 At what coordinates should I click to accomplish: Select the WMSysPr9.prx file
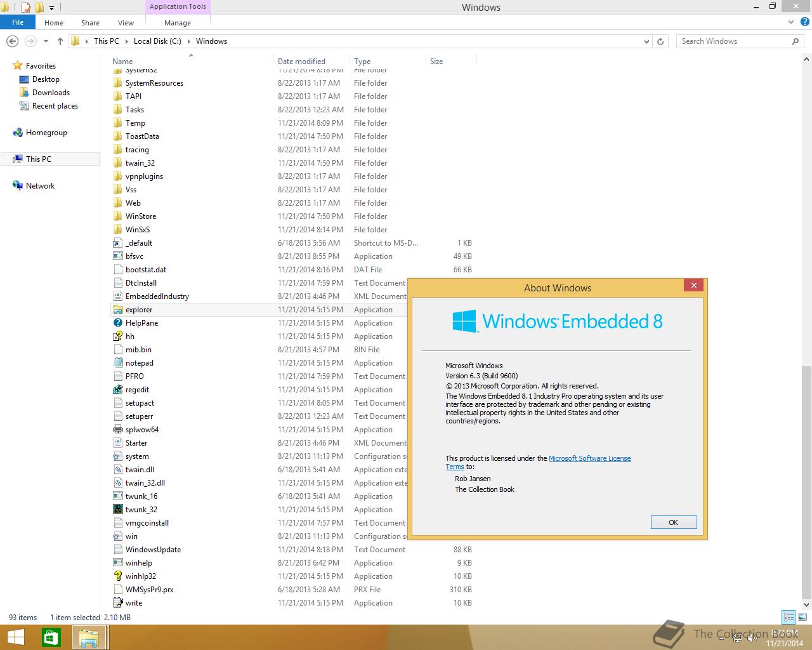click(149, 590)
